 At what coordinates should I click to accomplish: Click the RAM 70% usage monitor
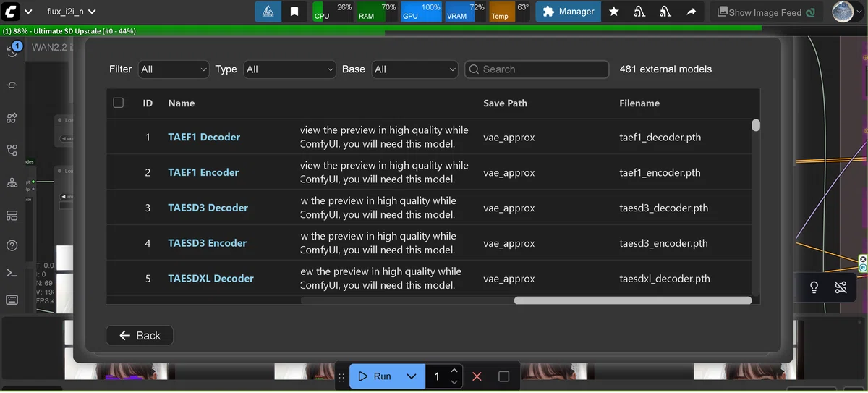tap(378, 12)
